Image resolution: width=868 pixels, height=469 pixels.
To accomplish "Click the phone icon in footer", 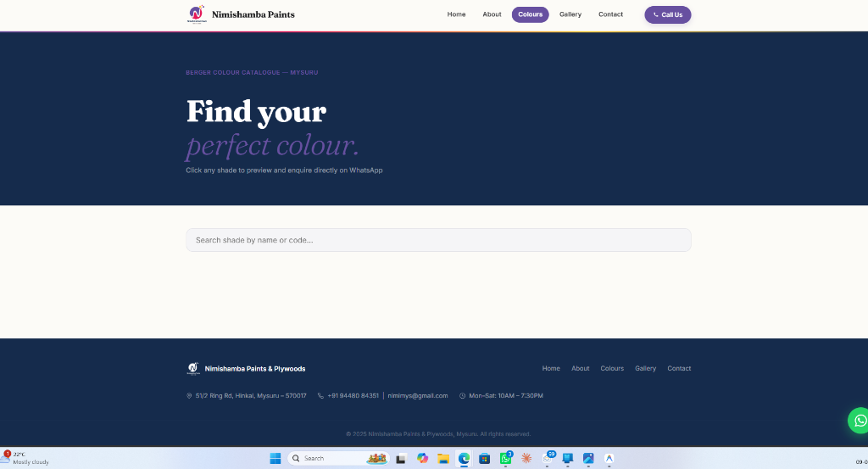I will (x=320, y=396).
